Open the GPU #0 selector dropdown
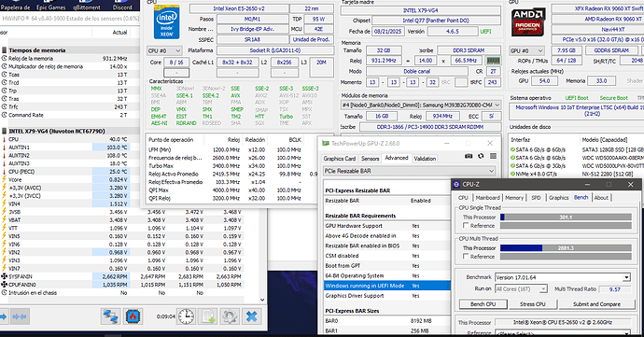644x337 pixels. point(526,50)
